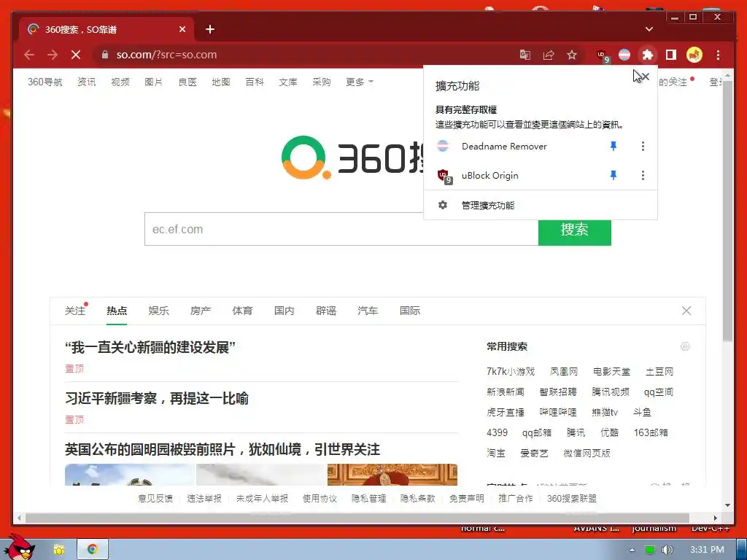Stop loading the page
The image size is (747, 560).
click(x=76, y=55)
